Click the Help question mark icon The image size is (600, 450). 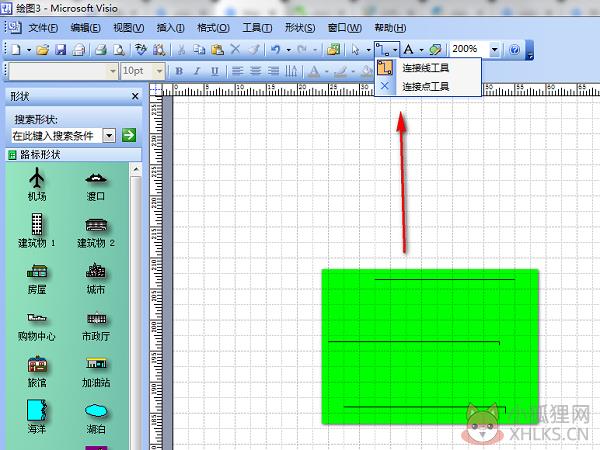515,50
